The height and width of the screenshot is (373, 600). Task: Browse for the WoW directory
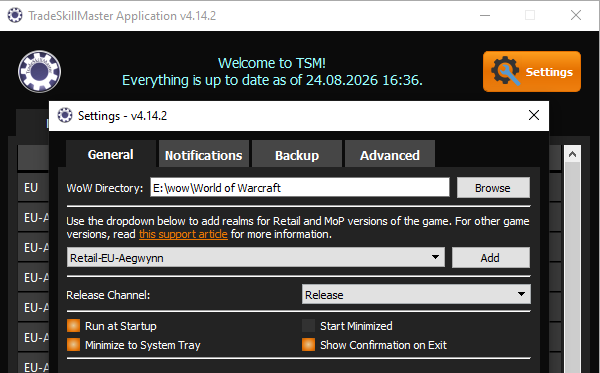[x=493, y=188]
